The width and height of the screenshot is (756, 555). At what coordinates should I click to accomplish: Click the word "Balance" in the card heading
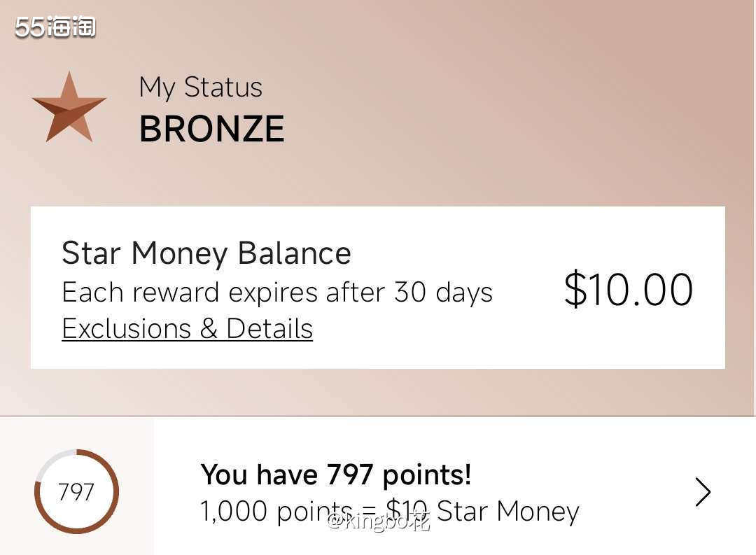click(x=294, y=253)
